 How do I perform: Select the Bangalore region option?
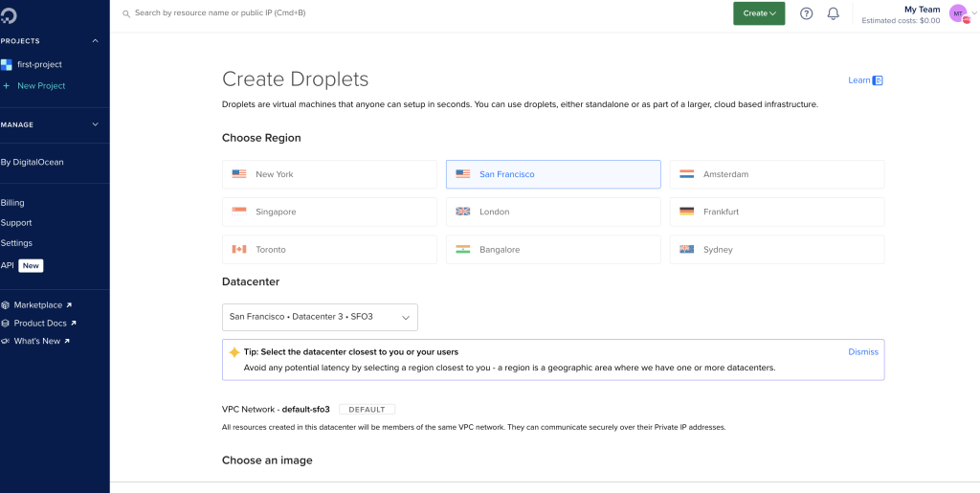(x=553, y=249)
